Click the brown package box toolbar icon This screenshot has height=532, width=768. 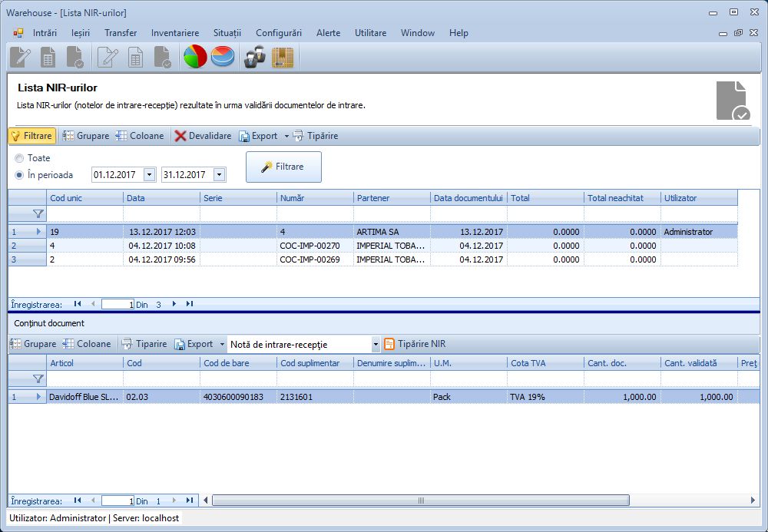tap(283, 58)
